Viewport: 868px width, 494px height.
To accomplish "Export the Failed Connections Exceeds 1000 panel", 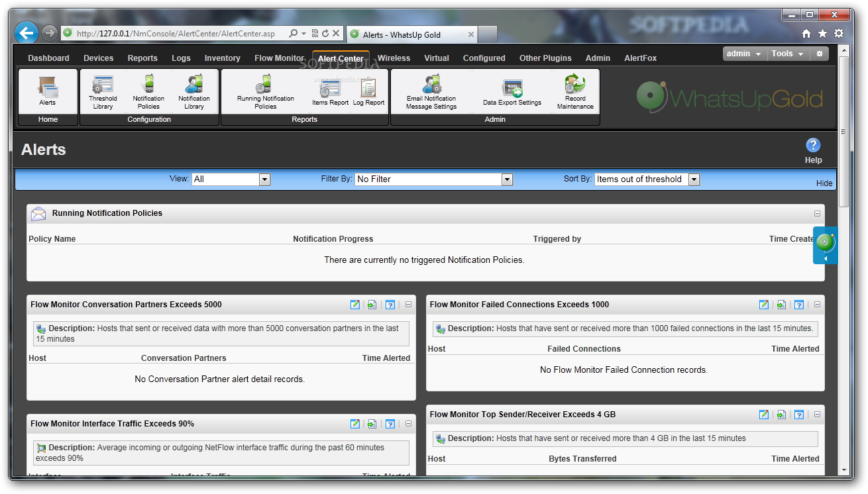I will [x=781, y=305].
